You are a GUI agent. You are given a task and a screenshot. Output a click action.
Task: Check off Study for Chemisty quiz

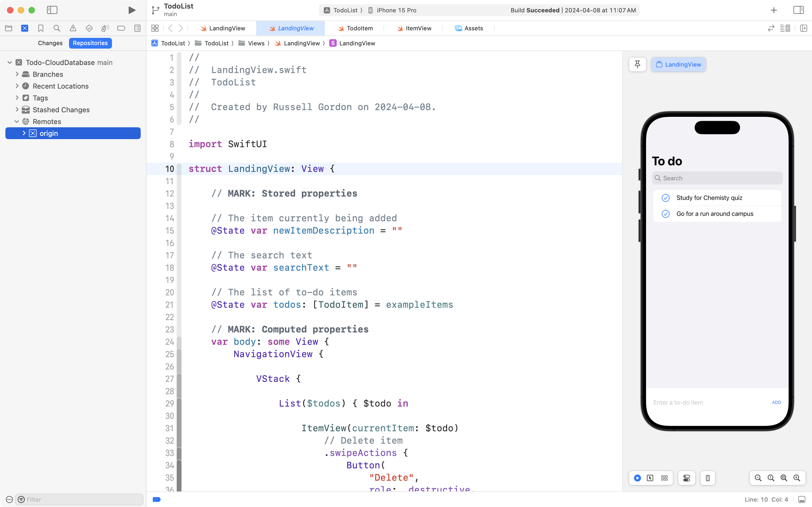pos(666,197)
